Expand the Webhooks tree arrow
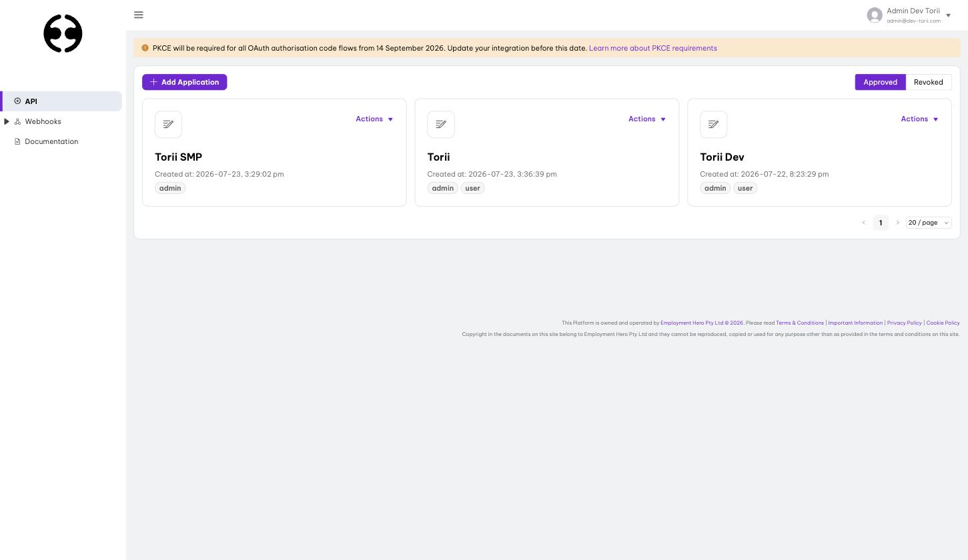This screenshot has width=968, height=560. coord(7,121)
